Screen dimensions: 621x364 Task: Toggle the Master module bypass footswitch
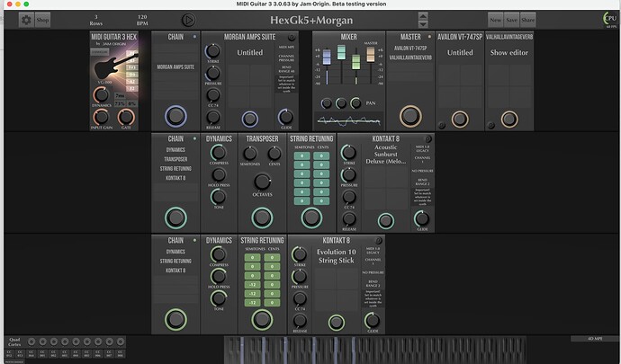pyautogui.click(x=410, y=116)
